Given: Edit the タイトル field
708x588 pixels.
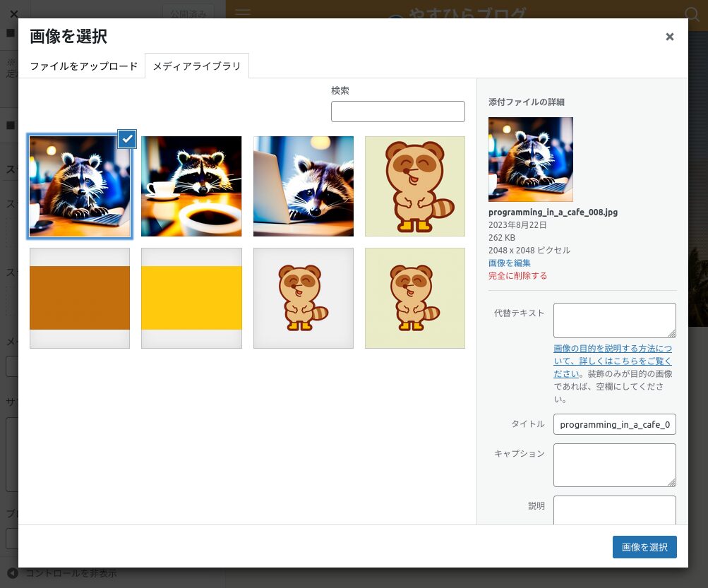Looking at the screenshot, I should (x=615, y=424).
